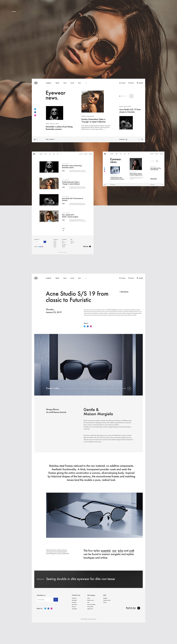The height and width of the screenshot is (644, 177).
Task: Click the 'Enter a location' field in the article footer
Action: [45, 600]
